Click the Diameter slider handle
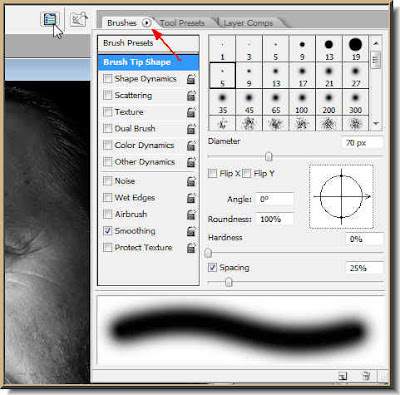Image resolution: width=400 pixels, height=395 pixels. pyautogui.click(x=269, y=156)
